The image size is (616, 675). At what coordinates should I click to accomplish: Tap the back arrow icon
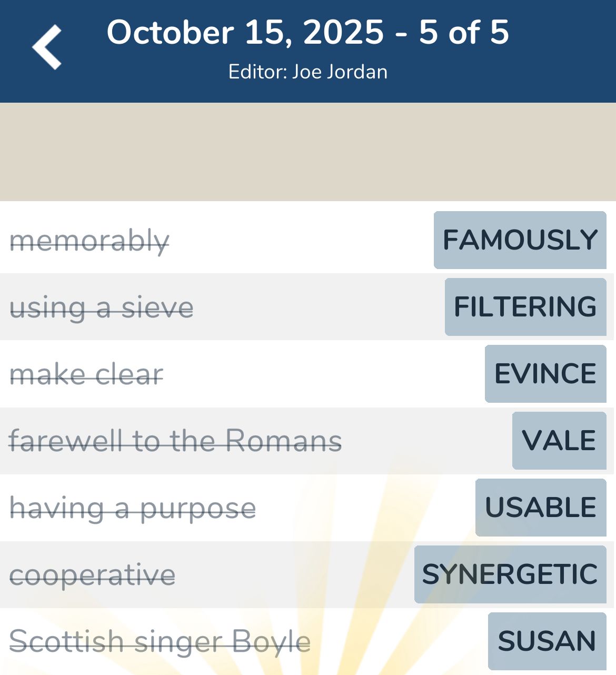47,47
